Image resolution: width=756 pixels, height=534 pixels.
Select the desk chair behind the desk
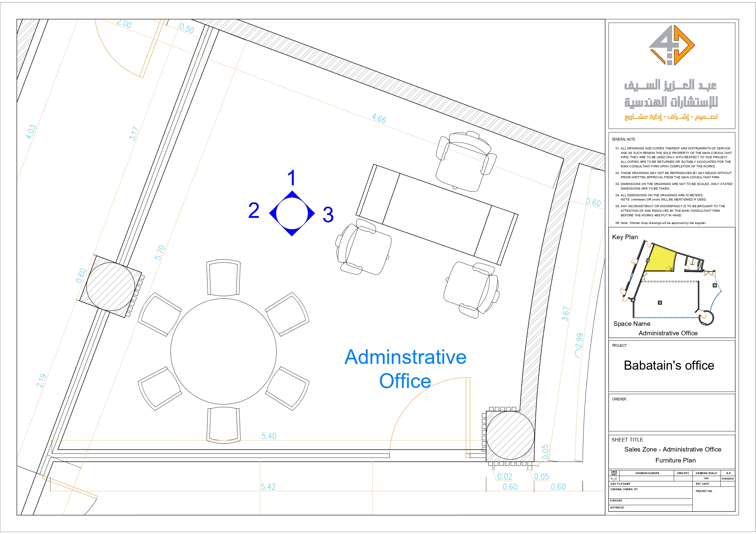[464, 161]
